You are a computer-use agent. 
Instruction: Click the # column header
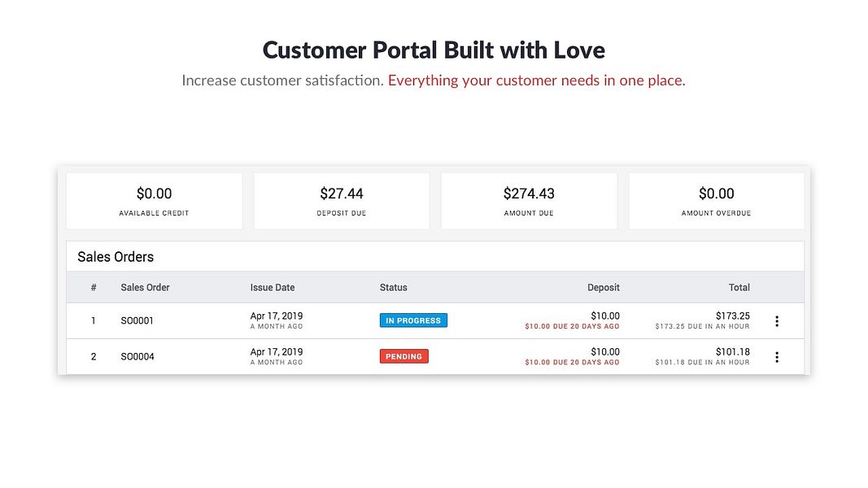tap(94, 287)
